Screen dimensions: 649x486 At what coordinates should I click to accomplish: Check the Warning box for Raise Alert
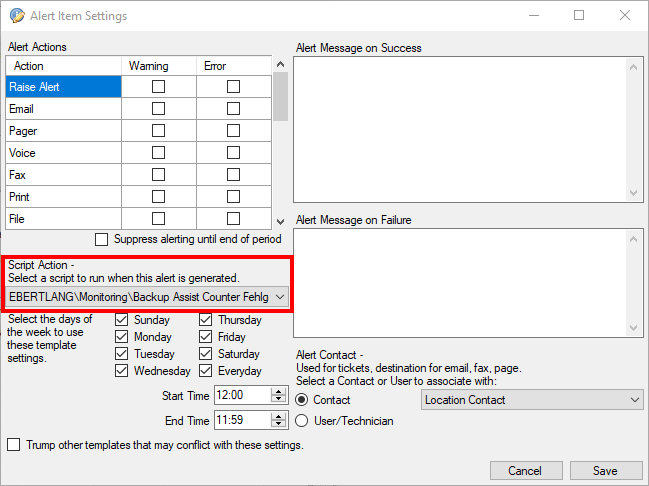(x=158, y=87)
